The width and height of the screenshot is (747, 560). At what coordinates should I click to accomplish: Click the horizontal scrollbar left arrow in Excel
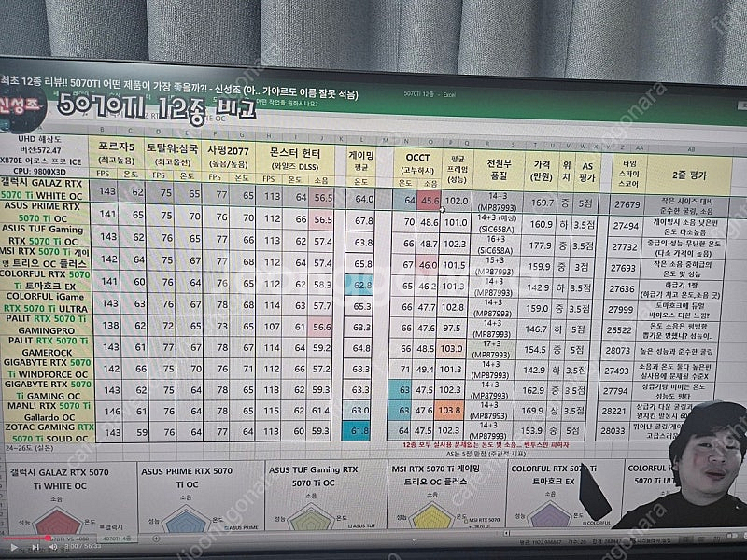point(506,533)
